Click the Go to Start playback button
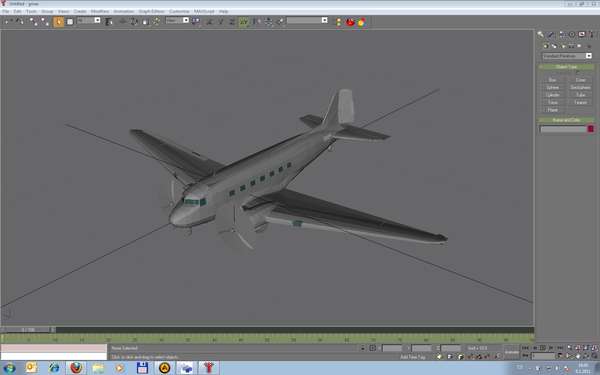 coord(526,348)
